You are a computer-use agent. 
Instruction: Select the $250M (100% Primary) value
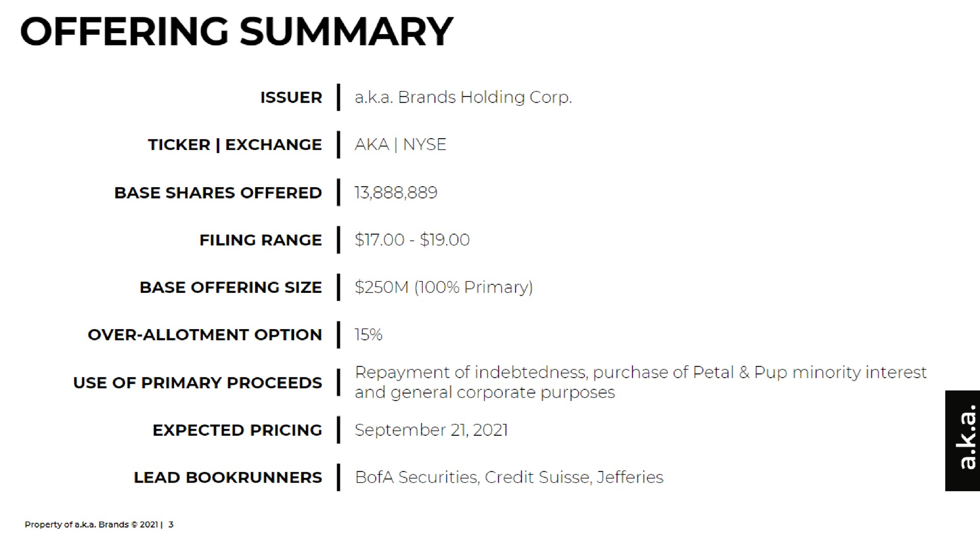(444, 287)
